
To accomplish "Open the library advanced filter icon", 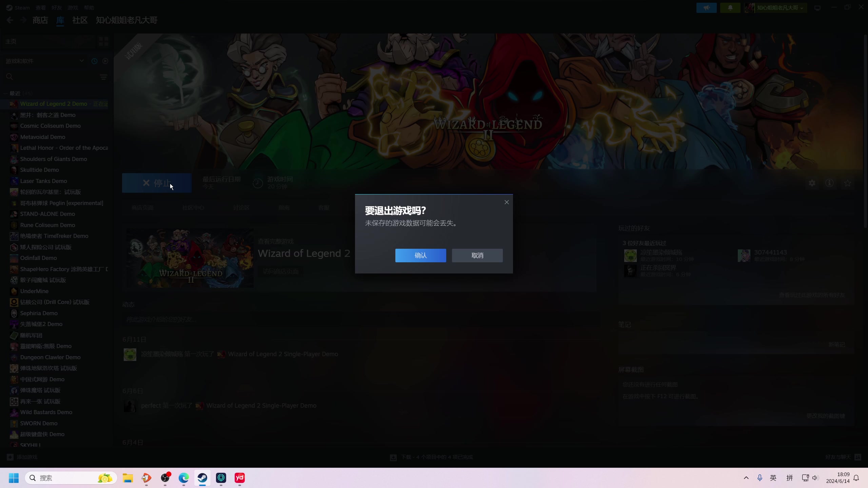I will [x=104, y=77].
